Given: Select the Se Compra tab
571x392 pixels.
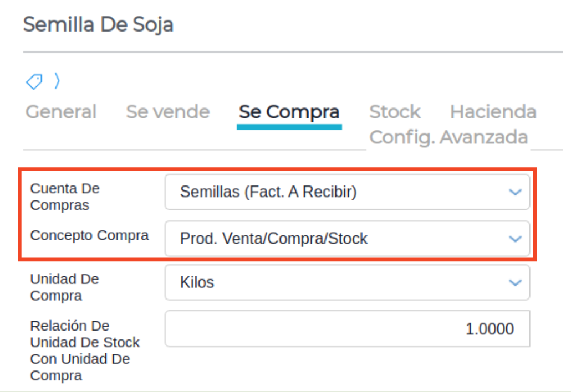Looking at the screenshot, I should click(x=289, y=112).
